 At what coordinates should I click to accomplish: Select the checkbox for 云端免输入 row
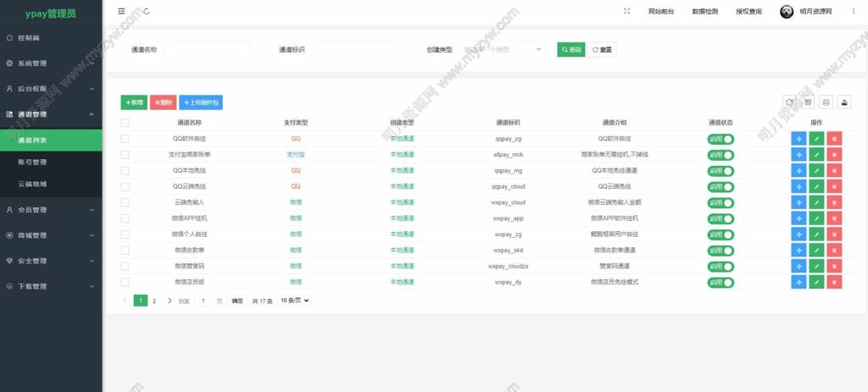coord(125,202)
